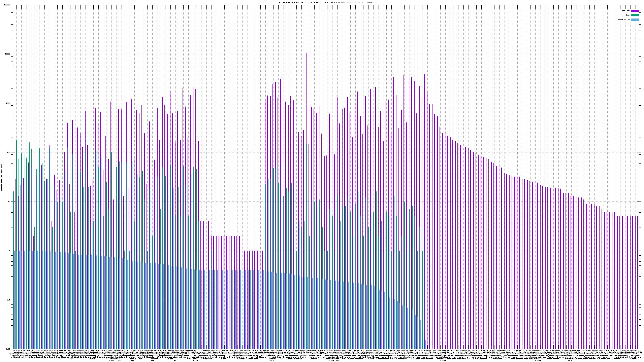This screenshot has height=362, width=644.
Task: Click the 1000 y-axis tick label
Action: pos(8,103)
